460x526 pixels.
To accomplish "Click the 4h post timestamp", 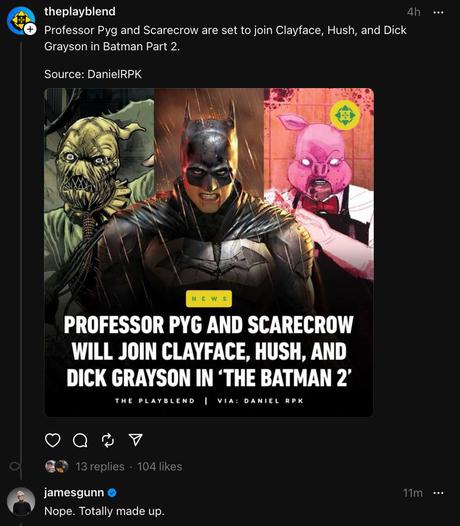I will (413, 12).
